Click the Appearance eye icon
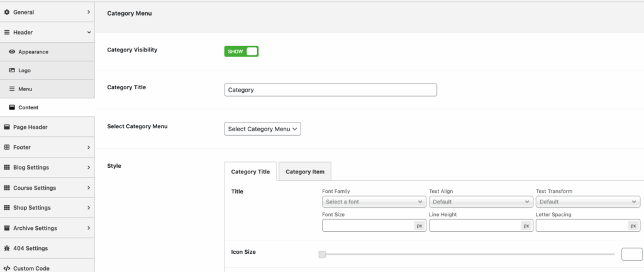Viewport: 644px width, 272px height. (12, 52)
